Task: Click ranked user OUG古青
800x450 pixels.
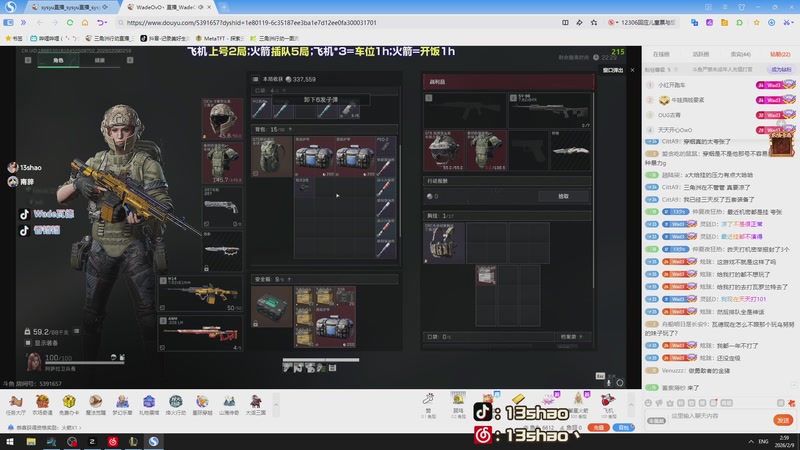Action: pyautogui.click(x=669, y=115)
